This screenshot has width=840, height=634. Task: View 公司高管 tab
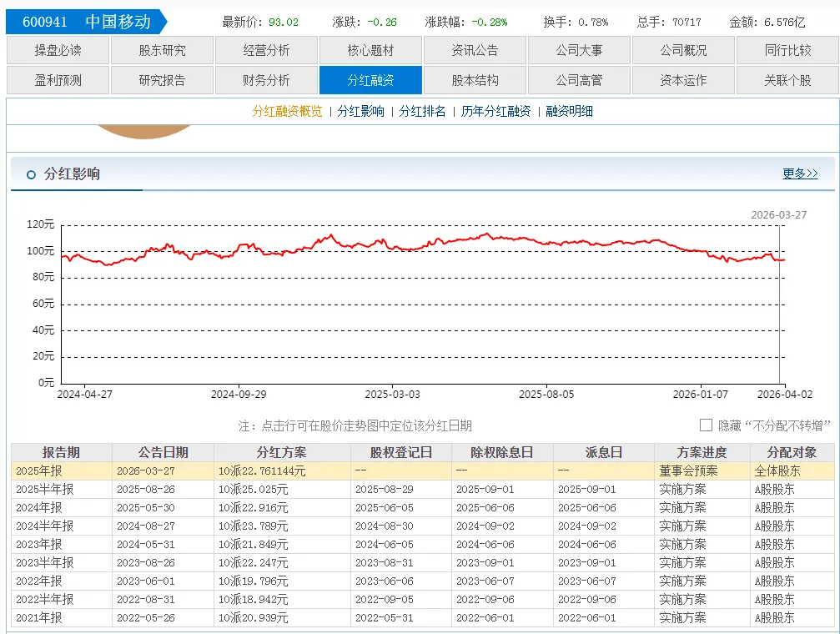coord(579,80)
